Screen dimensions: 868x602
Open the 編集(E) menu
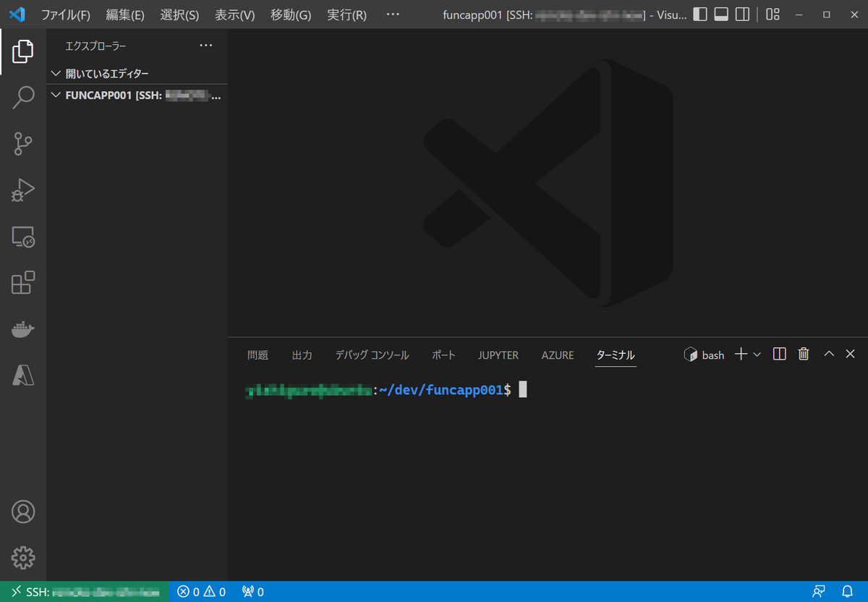pyautogui.click(x=125, y=14)
